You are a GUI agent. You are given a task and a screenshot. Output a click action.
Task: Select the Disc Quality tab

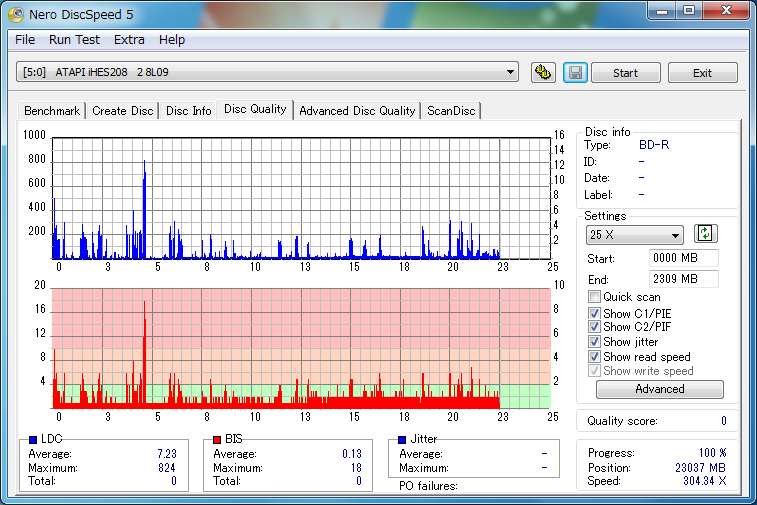[x=255, y=109]
